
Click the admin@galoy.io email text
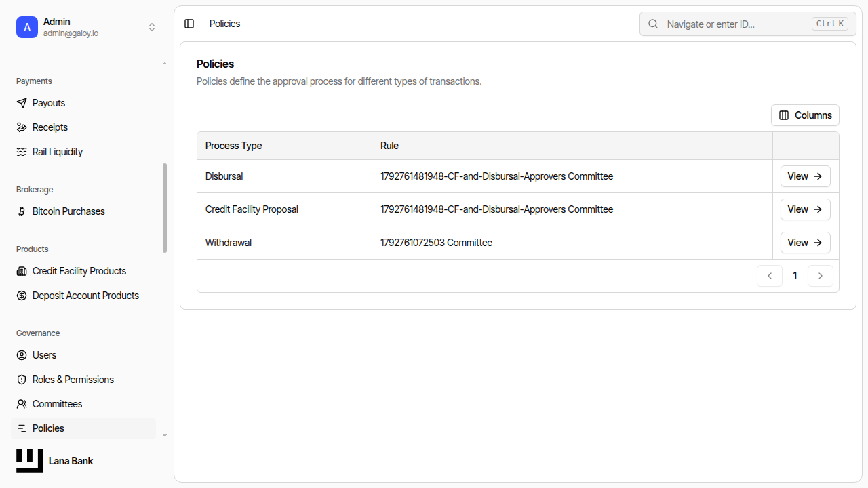coord(71,33)
